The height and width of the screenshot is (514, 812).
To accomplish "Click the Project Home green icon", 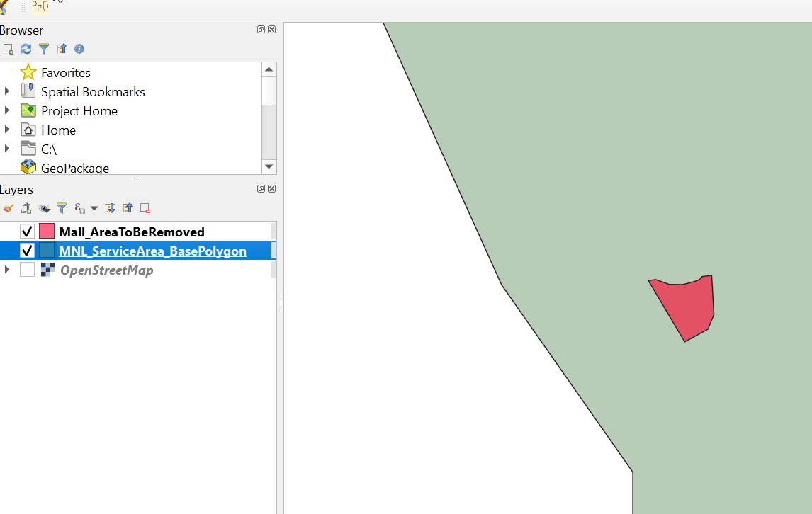I will tap(28, 110).
